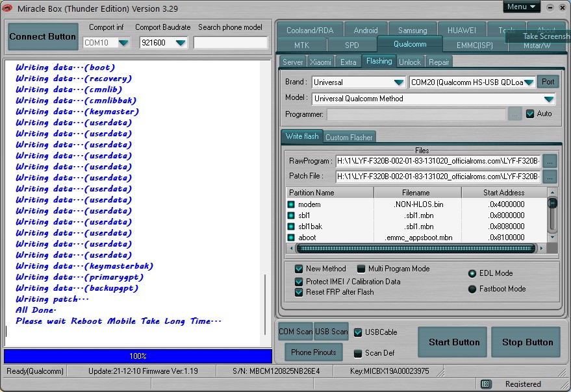Click the modem partition checkbox icon

coord(291,204)
